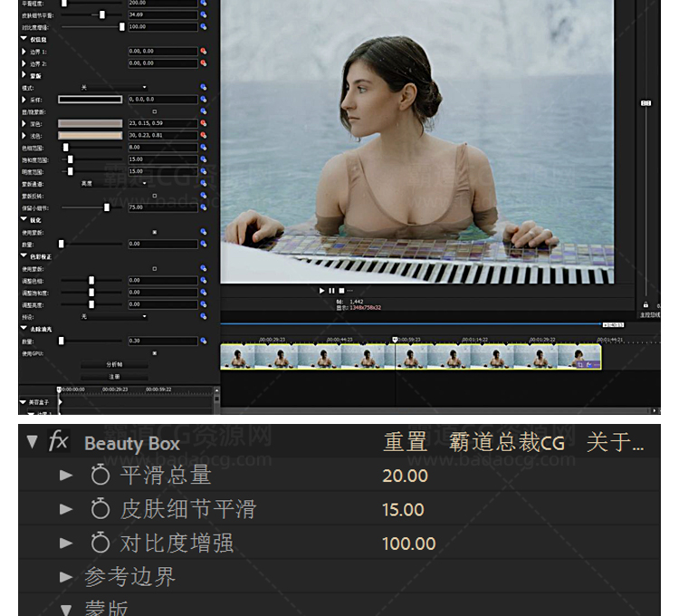Click the 深色 gray color swatch
This screenshot has height=616, width=679.
(x=90, y=123)
